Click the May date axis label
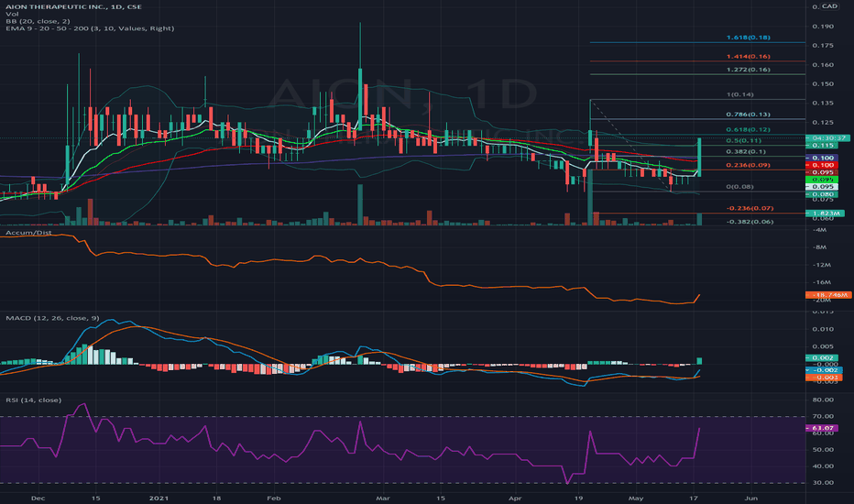Viewport: 854px width, 504px height. (636, 499)
